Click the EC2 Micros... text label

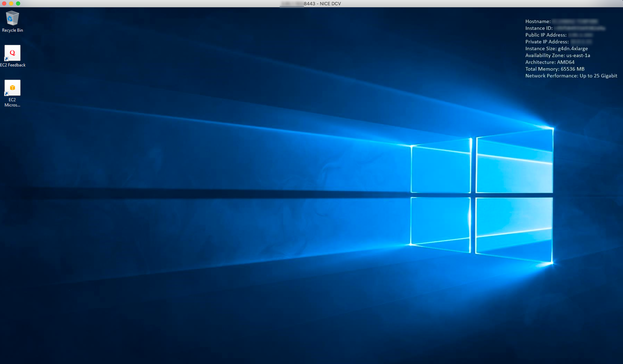(x=12, y=102)
